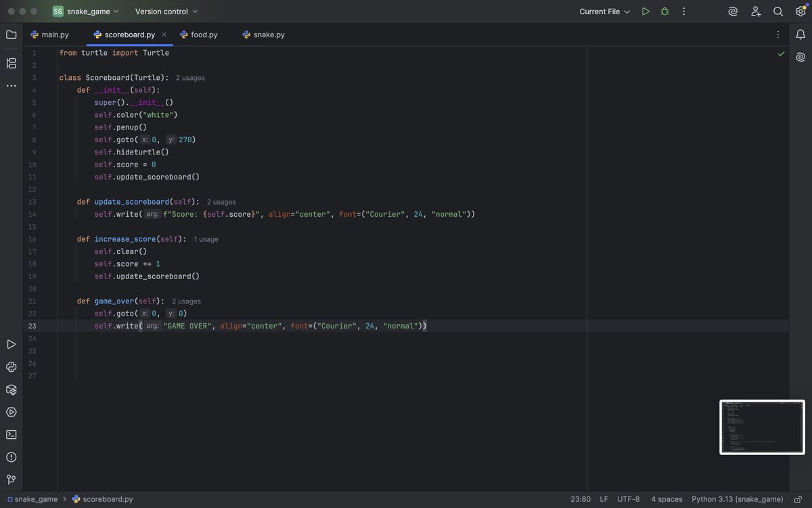812x508 pixels.
Task: Click 'self.penup()' call
Action: tap(120, 127)
